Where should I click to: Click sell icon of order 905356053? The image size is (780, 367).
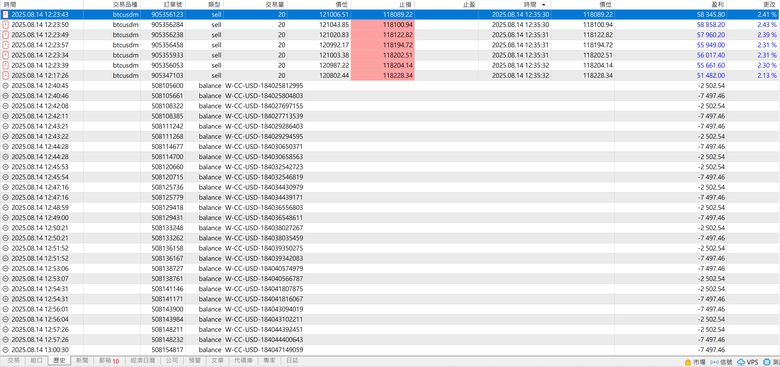(5, 66)
